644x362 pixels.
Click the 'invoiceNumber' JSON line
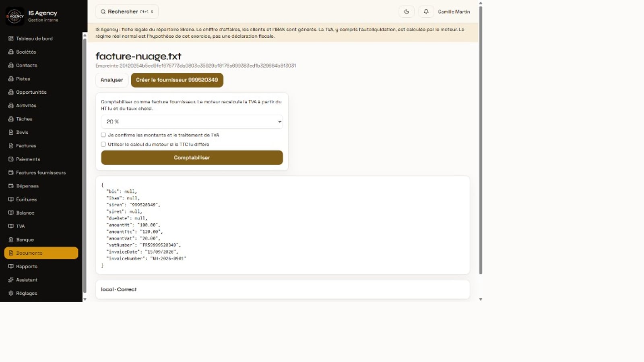pos(146,259)
